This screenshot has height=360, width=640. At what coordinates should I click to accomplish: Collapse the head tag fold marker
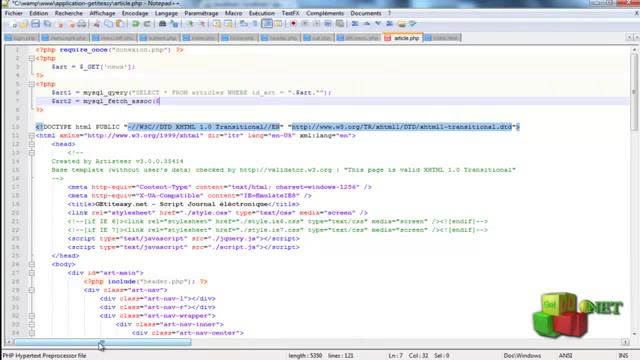(31, 144)
